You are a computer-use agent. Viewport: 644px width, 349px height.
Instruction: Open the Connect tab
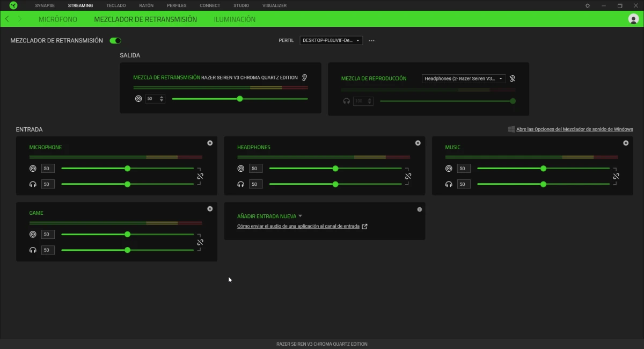pyautogui.click(x=210, y=5)
